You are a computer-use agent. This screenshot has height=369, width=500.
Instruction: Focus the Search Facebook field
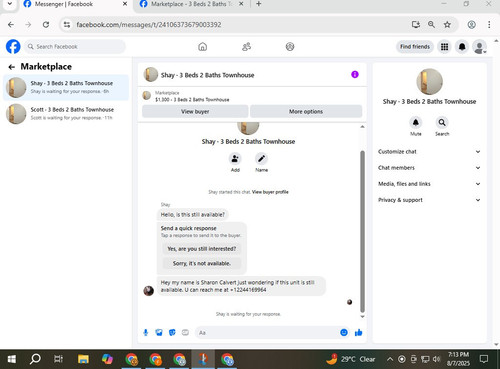coord(75,47)
